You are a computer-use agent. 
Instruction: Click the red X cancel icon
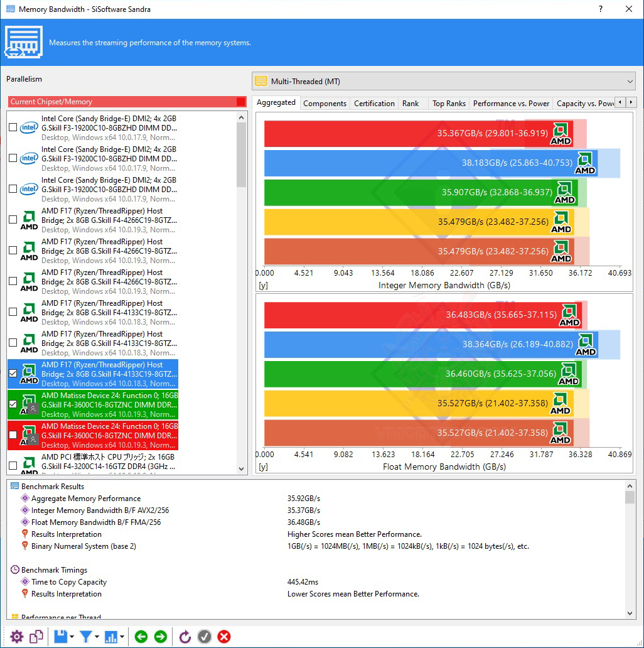pyautogui.click(x=224, y=637)
